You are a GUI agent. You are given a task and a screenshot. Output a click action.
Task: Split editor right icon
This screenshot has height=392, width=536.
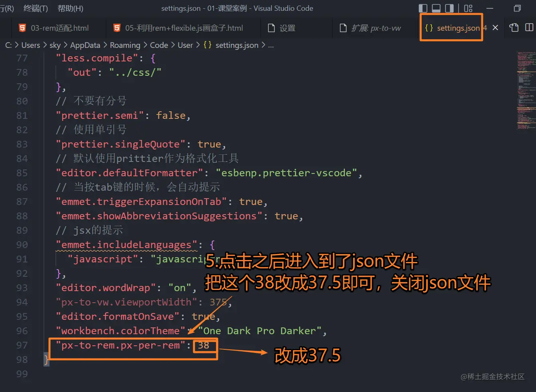pyautogui.click(x=529, y=28)
